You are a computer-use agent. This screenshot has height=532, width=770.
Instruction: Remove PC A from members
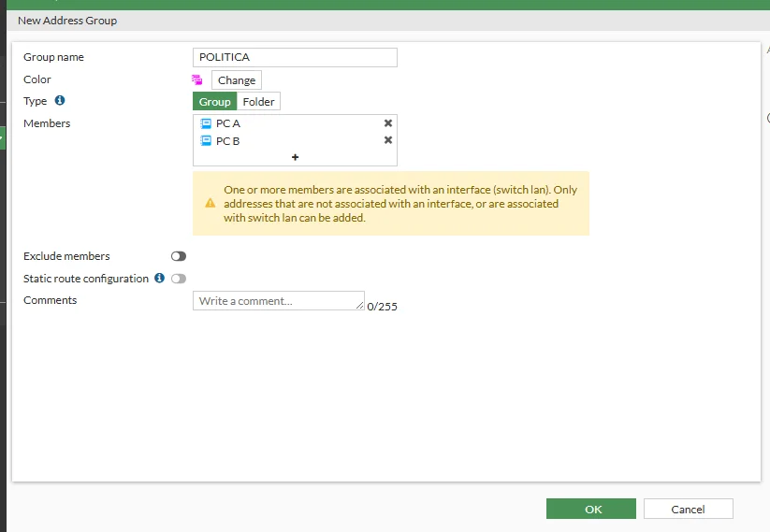pyautogui.click(x=388, y=123)
